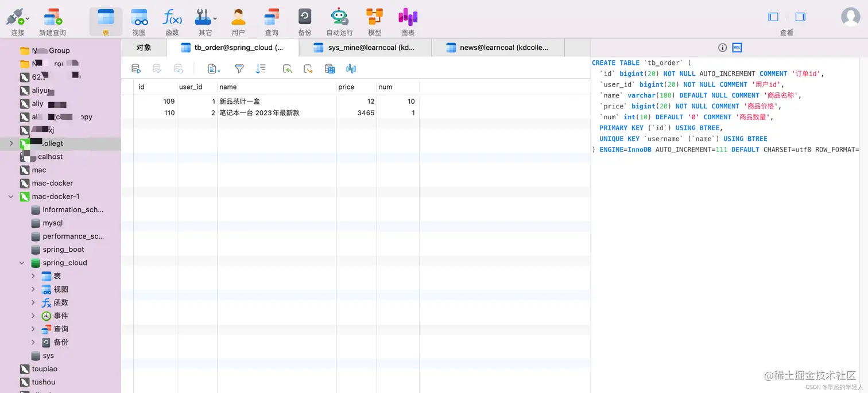Open the 备份 (Backup) toolbar icon

(x=305, y=21)
